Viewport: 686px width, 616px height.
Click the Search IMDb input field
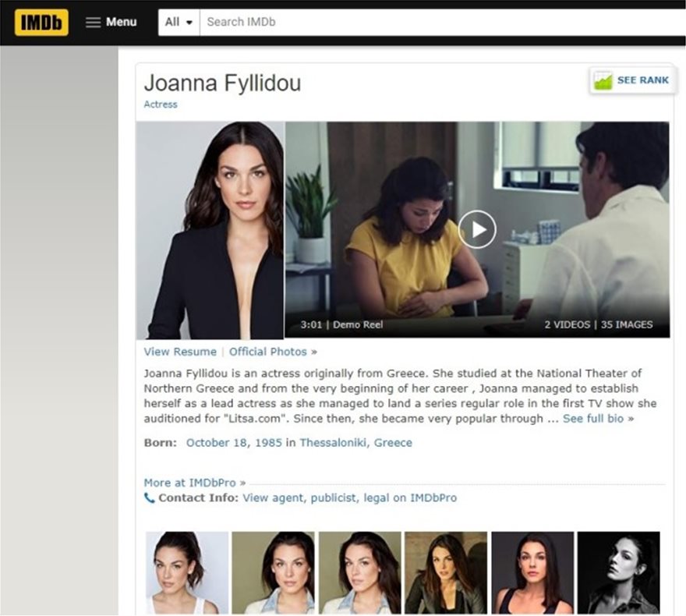pyautogui.click(x=437, y=22)
